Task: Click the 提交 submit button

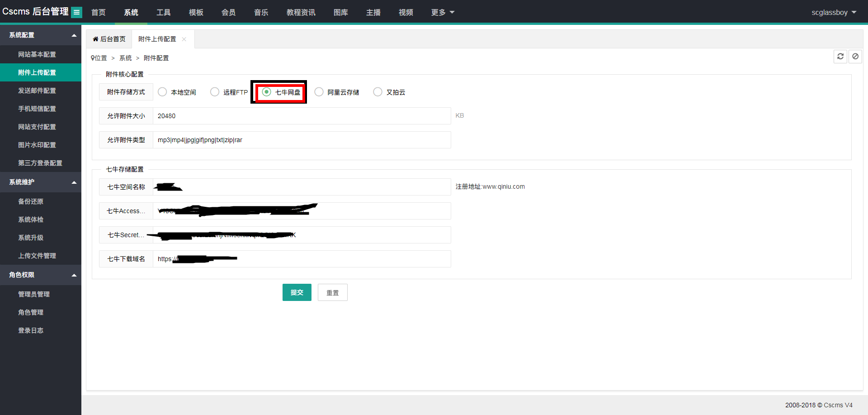Action: pyautogui.click(x=297, y=292)
